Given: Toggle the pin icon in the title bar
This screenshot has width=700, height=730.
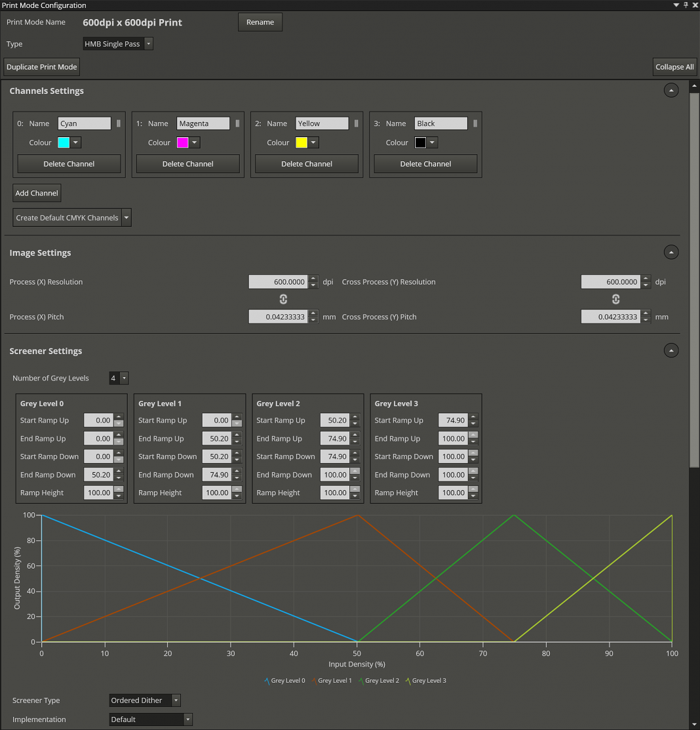Looking at the screenshot, I should [684, 5].
